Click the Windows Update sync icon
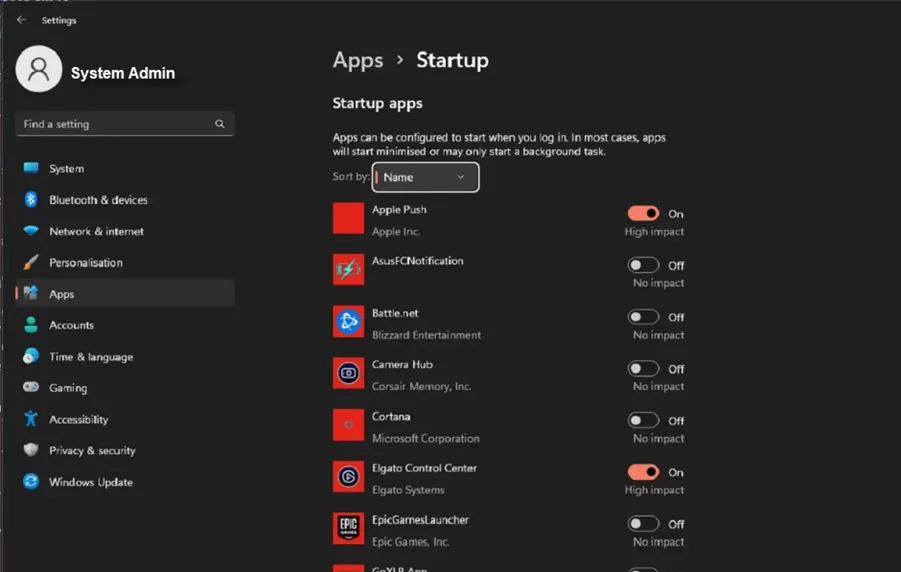Screen dimensions: 901x572 [x=31, y=481]
